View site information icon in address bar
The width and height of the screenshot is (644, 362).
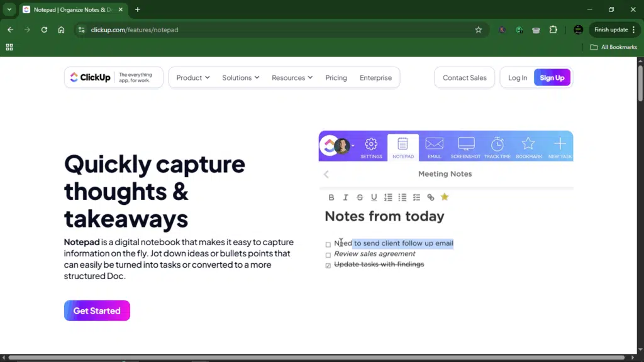pyautogui.click(x=81, y=30)
